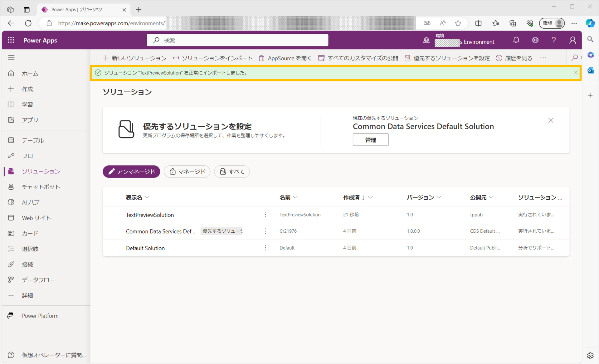The image size is (599, 364).
Task: Open Edge Copilot sidebar icon
Action: [x=590, y=23]
